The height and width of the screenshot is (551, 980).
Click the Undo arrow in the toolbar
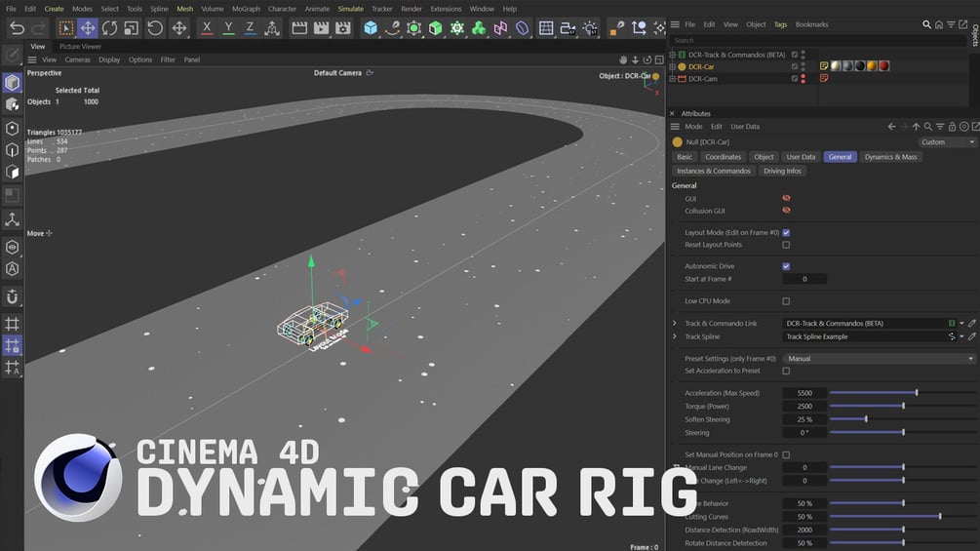17,28
